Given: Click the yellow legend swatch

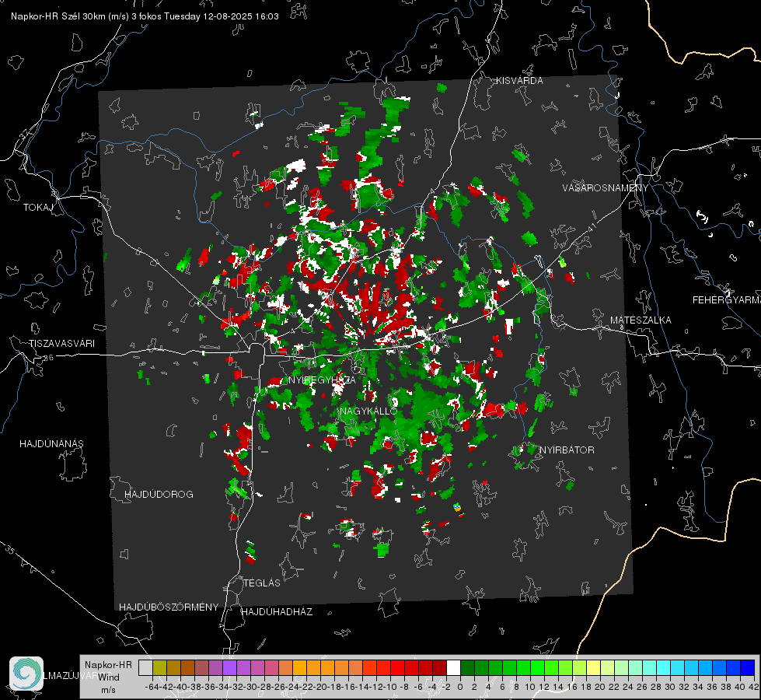Looking at the screenshot, I should pyautogui.click(x=594, y=667).
